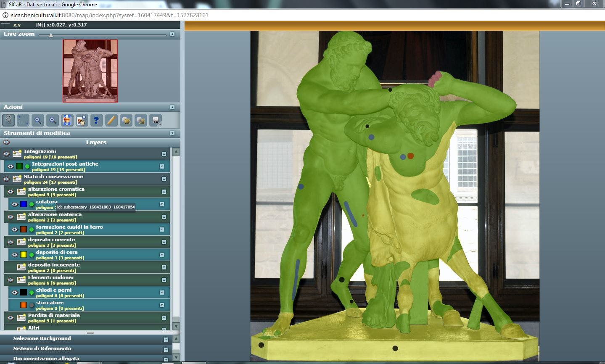This screenshot has height=364, width=605.
Task: Click the first layered selection icon in Azioni
Action: click(126, 120)
